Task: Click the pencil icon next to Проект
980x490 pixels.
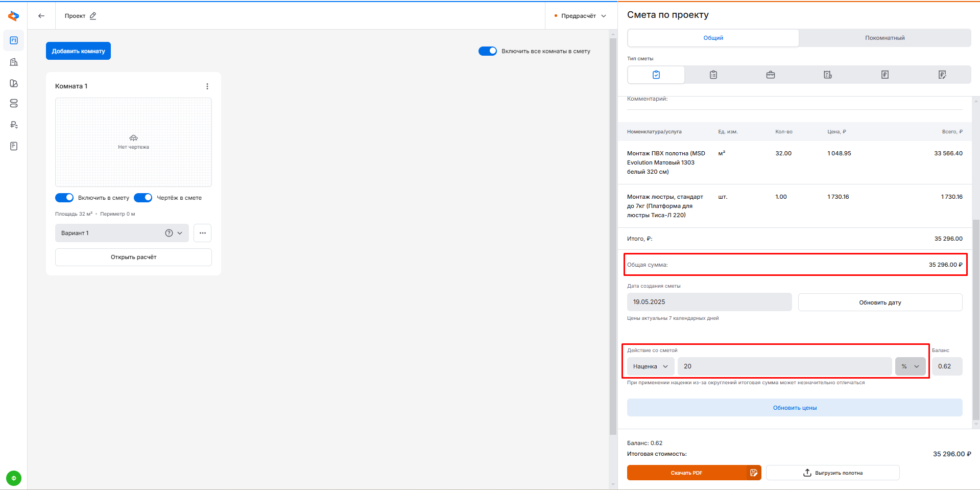Action: coord(93,16)
